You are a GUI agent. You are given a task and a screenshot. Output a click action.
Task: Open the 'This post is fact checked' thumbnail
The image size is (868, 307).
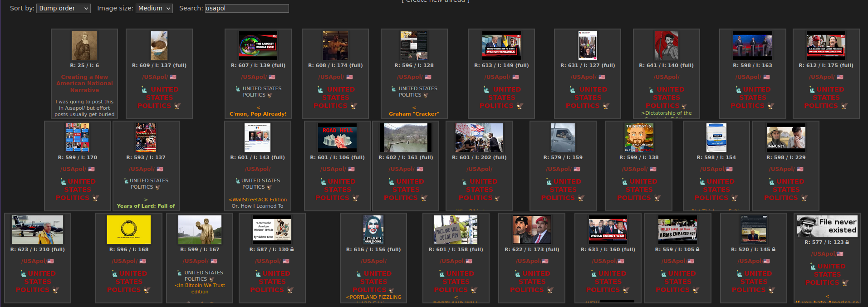639,137
